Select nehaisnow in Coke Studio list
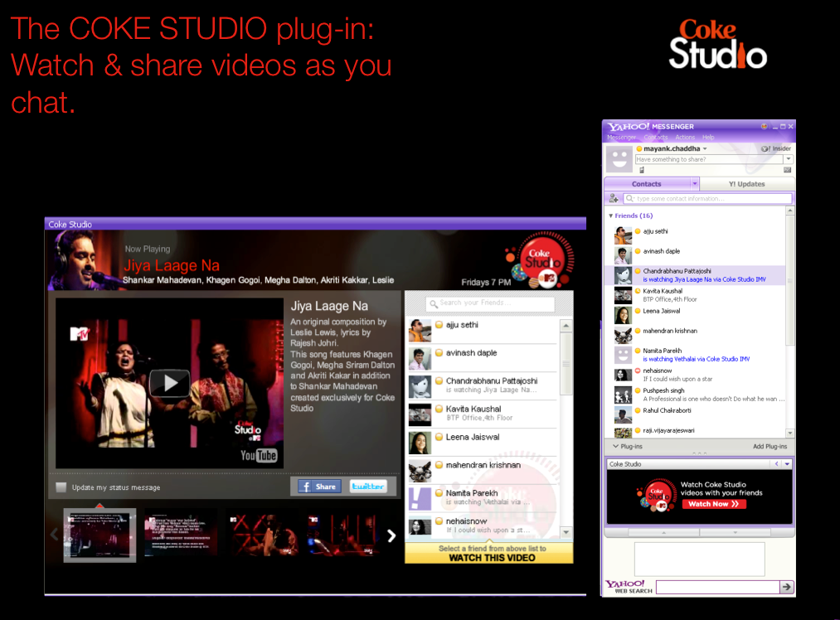The image size is (840, 620). [483, 526]
